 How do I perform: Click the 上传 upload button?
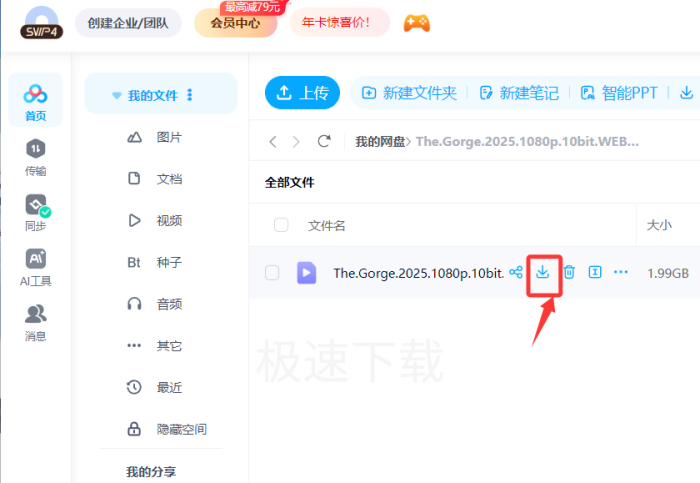(x=302, y=93)
